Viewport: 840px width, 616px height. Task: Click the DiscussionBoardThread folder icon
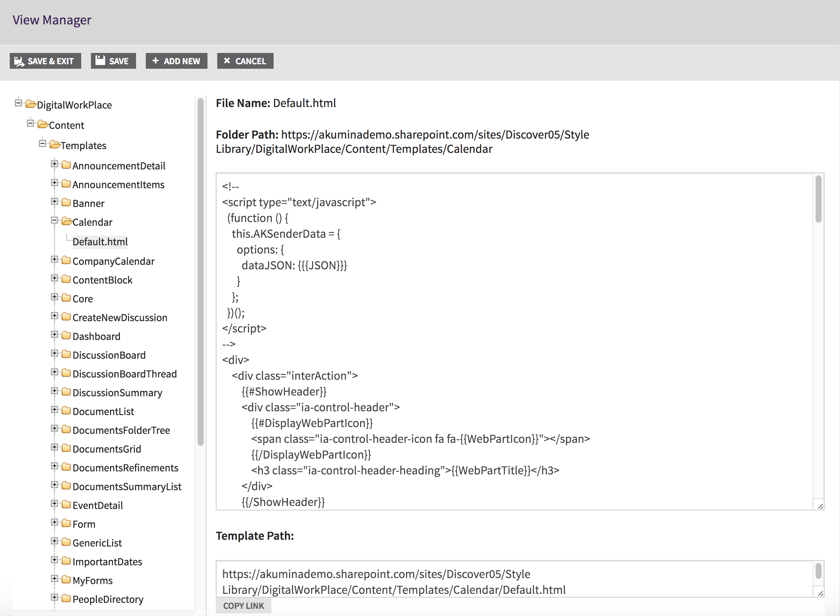pos(66,373)
